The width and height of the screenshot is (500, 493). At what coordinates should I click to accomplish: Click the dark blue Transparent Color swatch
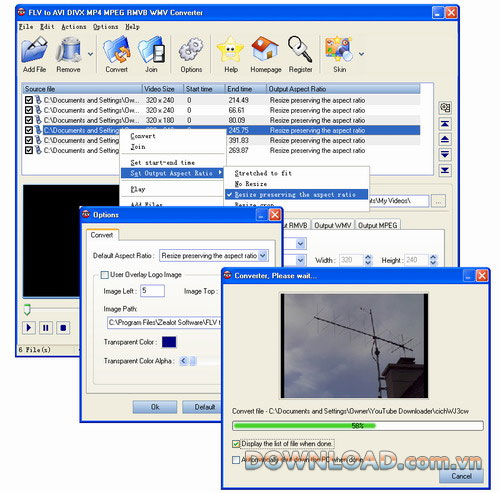pyautogui.click(x=169, y=342)
